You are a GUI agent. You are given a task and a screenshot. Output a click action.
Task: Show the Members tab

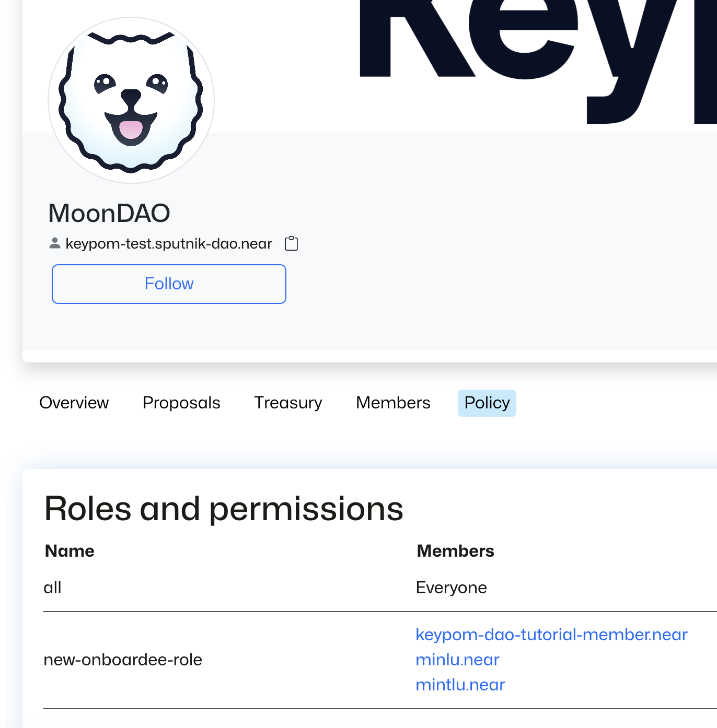click(x=393, y=403)
